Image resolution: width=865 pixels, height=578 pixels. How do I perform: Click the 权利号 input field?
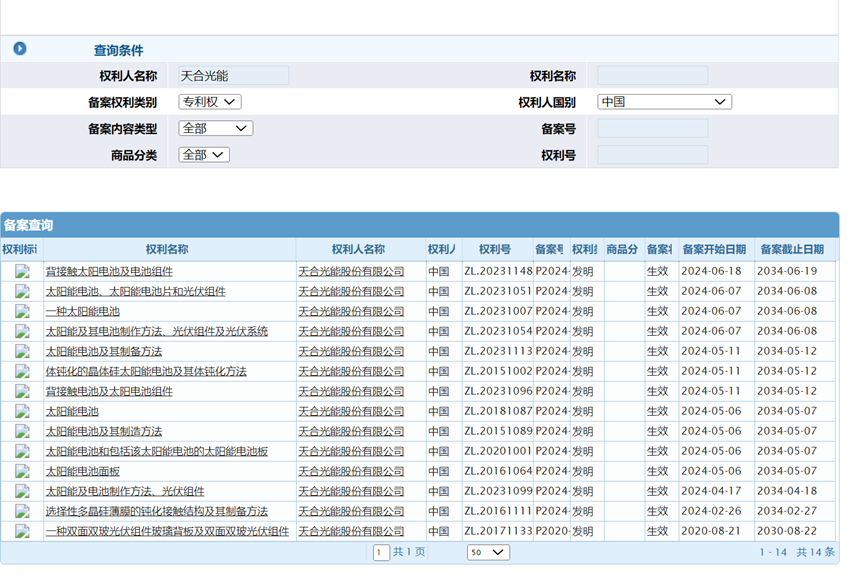point(653,155)
